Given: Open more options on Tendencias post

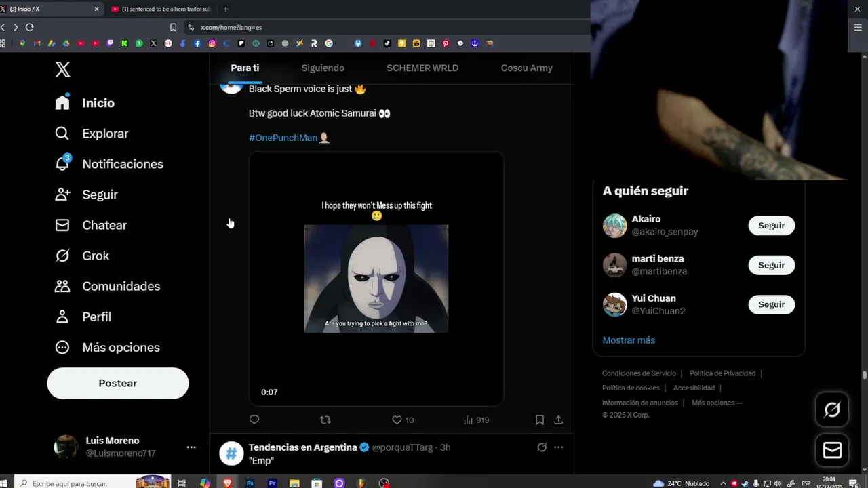Looking at the screenshot, I should (559, 447).
